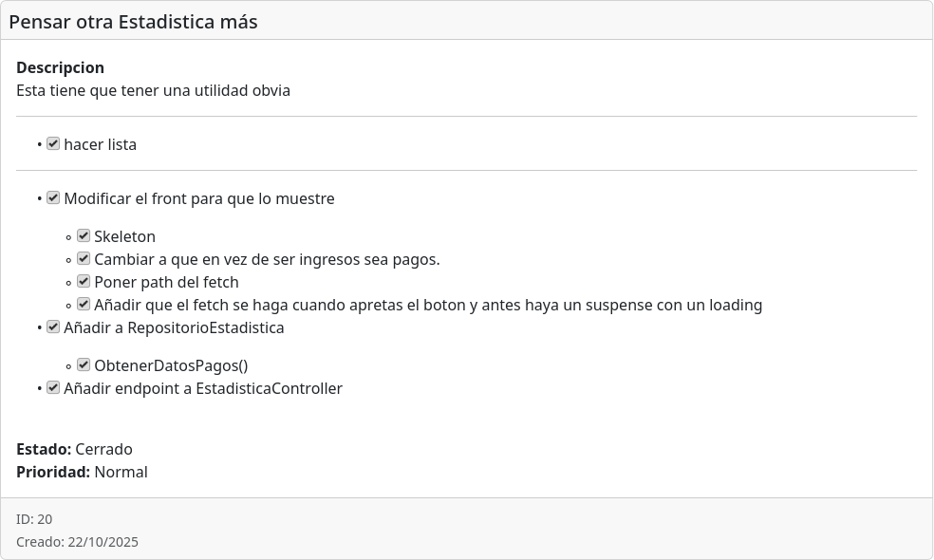Uncheck the ObtenerDatosPagos() checkbox
Screen dimensions: 934x560
click(x=84, y=364)
